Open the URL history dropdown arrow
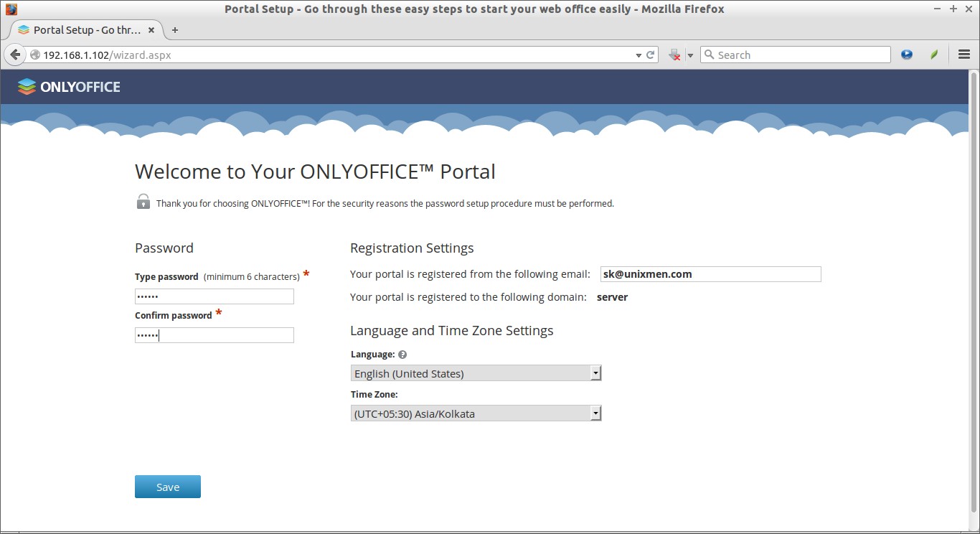Screen dimensions: 980x534 pos(639,55)
